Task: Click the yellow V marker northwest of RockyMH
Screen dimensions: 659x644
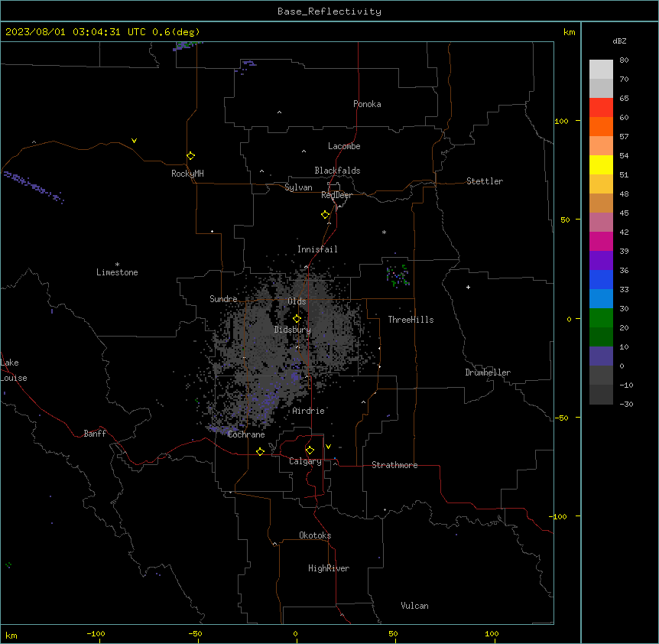Action: tap(134, 141)
